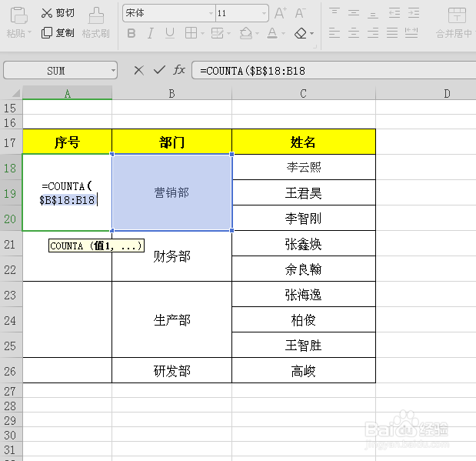This screenshot has width=476, height=461.
Task: Click the cell with 柏俊
Action: point(304,319)
